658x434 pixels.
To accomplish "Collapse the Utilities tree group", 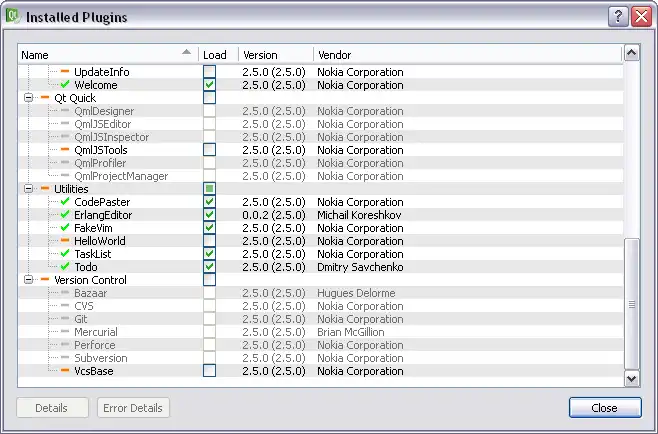I will click(28, 188).
